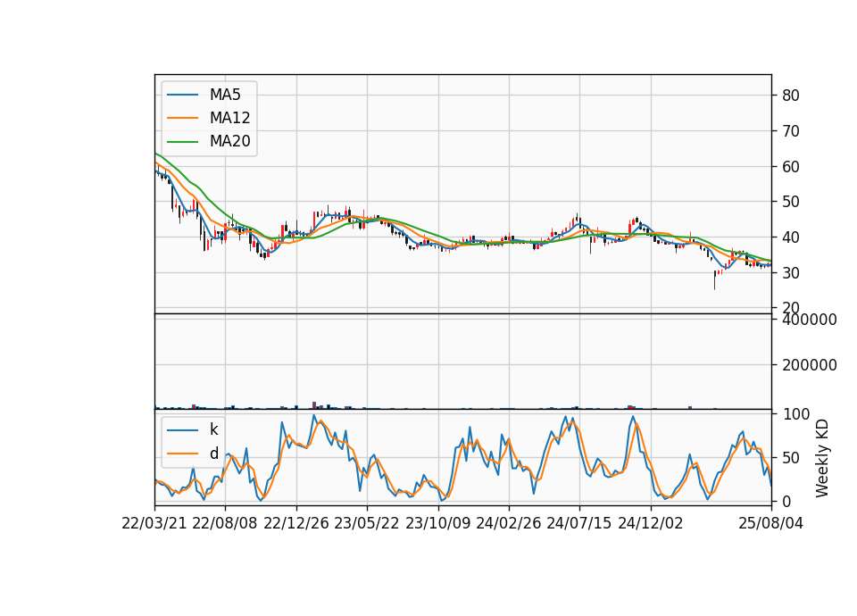Click the green MA20 legend line sample
This screenshot has height=616, width=857.
tap(182, 142)
